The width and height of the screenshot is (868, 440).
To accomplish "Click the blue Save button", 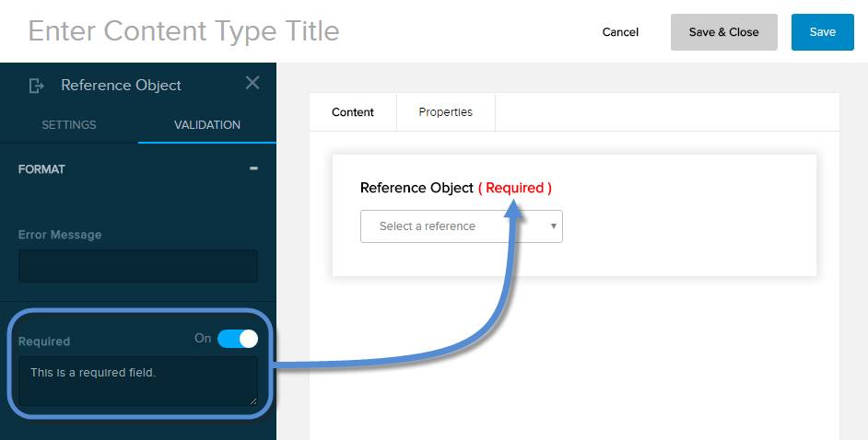I will click(822, 32).
